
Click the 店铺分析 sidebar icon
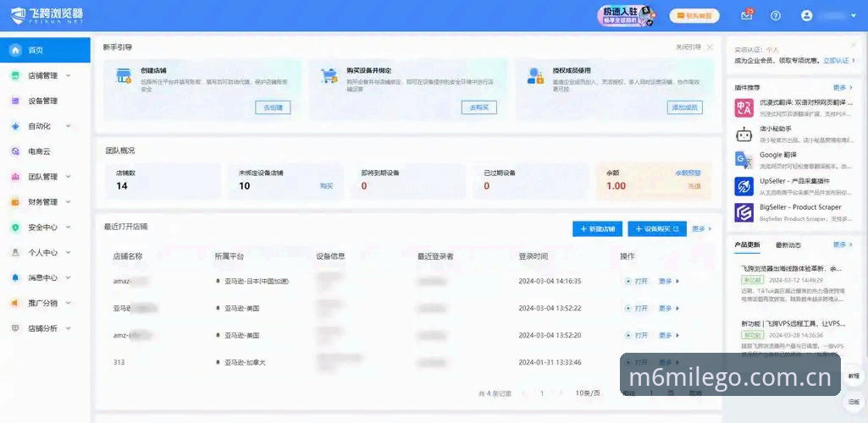click(16, 328)
